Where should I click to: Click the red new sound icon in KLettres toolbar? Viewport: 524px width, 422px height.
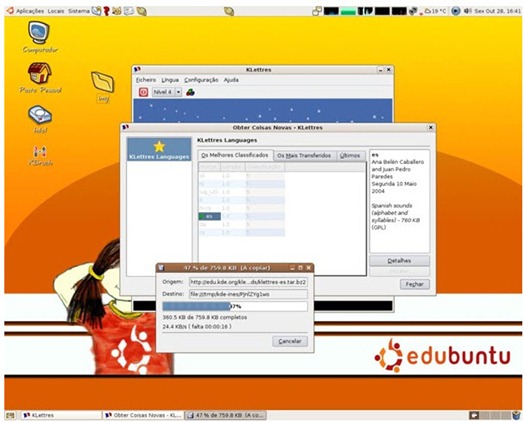[x=143, y=92]
